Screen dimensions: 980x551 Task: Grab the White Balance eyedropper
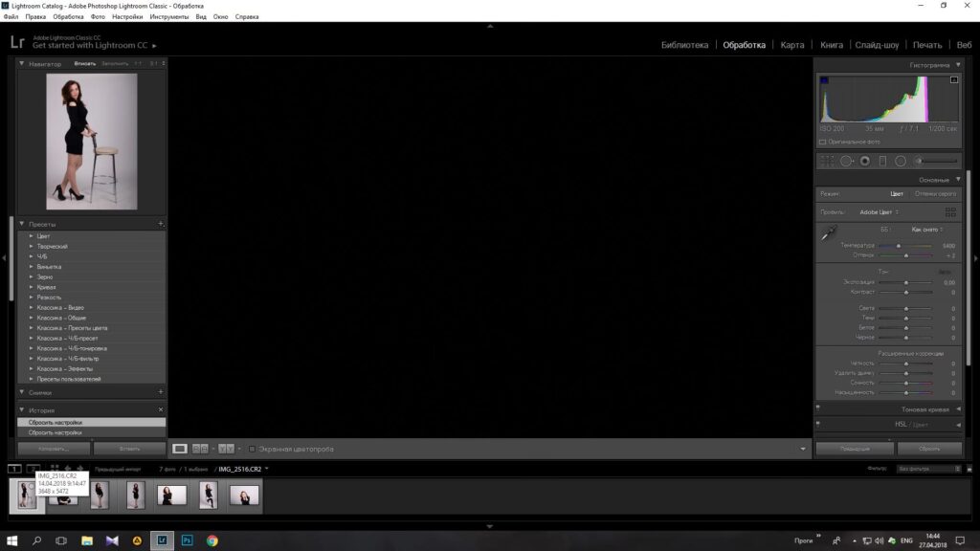[829, 232]
